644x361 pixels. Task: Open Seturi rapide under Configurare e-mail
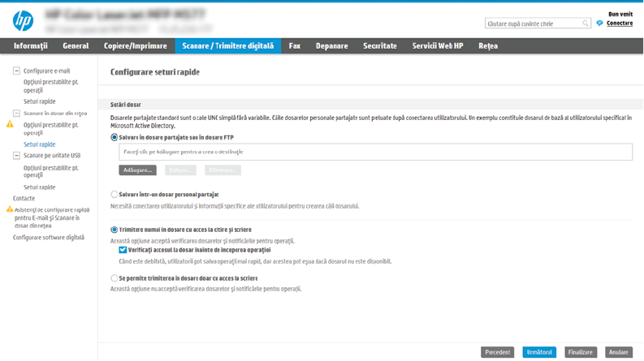point(40,101)
